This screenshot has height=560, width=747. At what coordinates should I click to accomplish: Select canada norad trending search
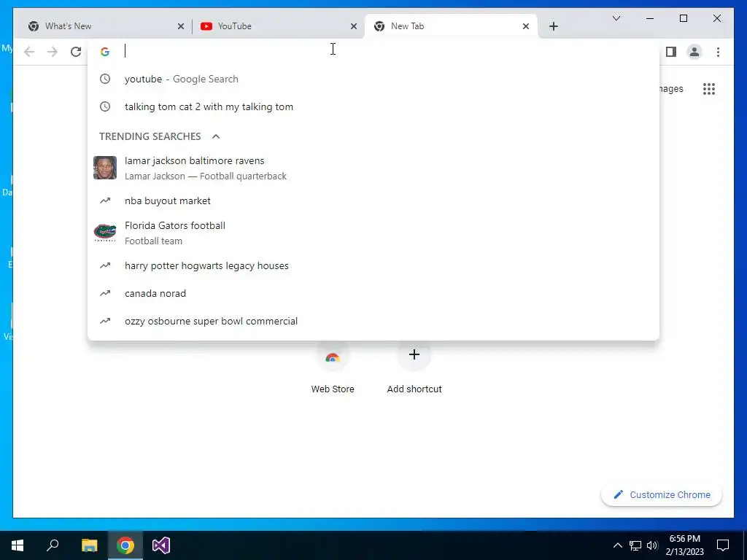pos(373,293)
